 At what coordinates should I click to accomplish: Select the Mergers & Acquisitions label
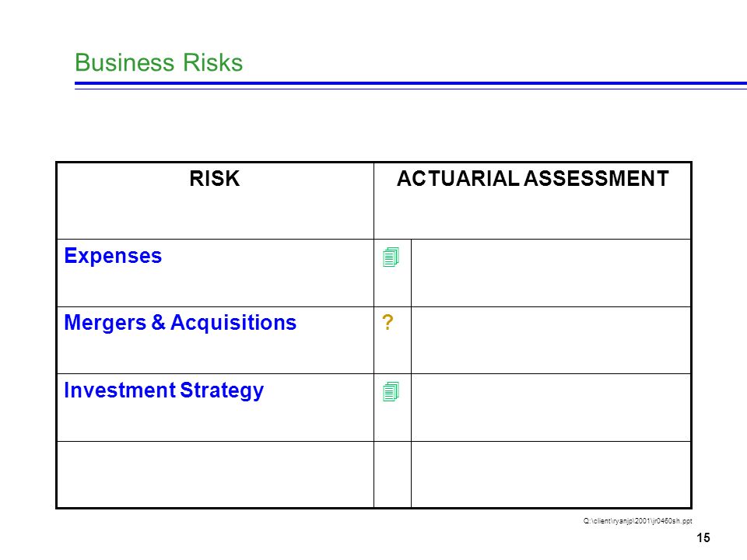pos(180,322)
